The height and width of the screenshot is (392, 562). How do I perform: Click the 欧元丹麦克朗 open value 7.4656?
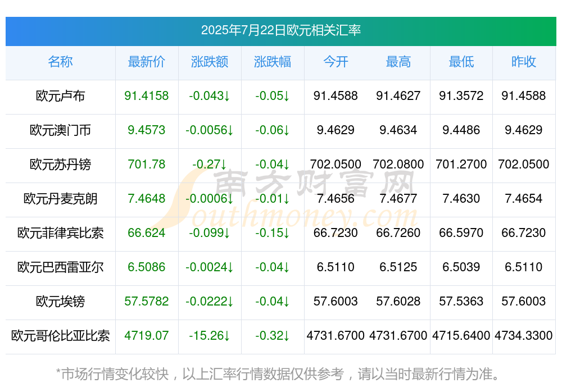tap(336, 198)
